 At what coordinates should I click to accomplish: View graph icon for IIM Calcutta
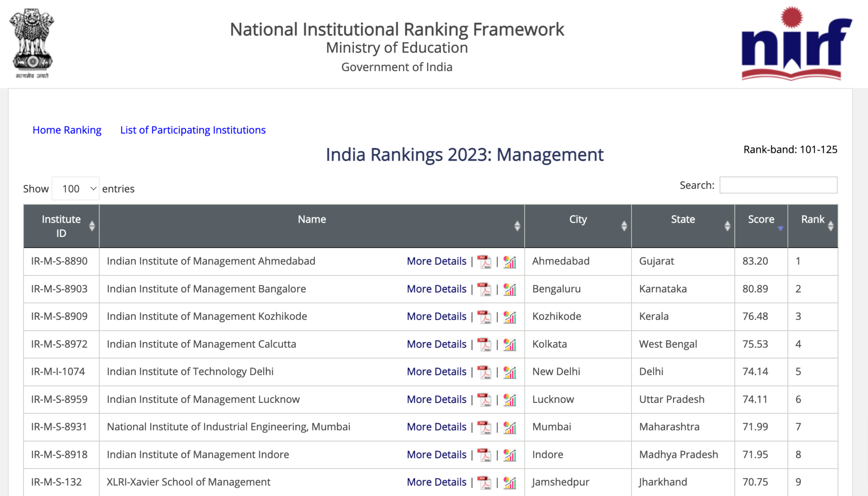510,345
